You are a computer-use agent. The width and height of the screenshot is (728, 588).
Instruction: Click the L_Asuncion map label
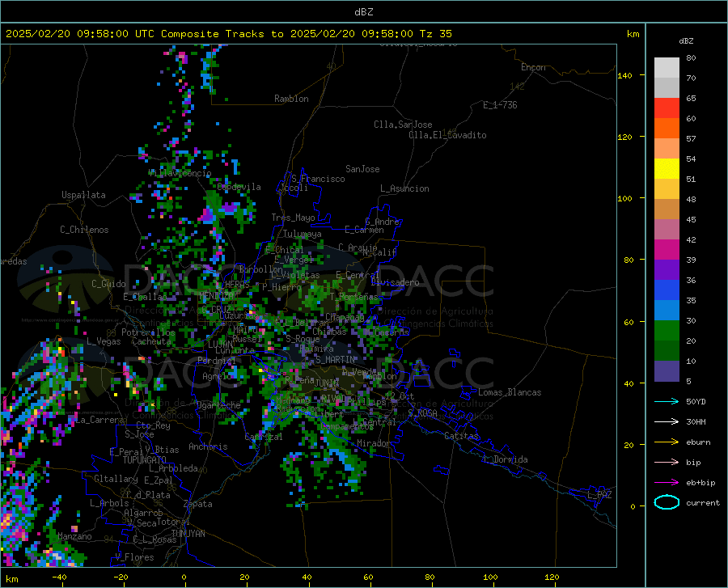click(x=404, y=188)
